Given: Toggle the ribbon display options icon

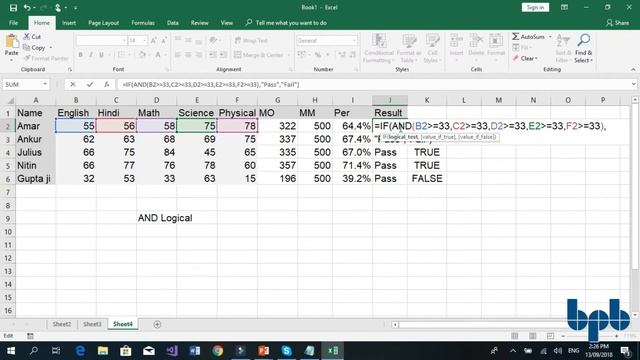Looking at the screenshot, I should pos(564,7).
